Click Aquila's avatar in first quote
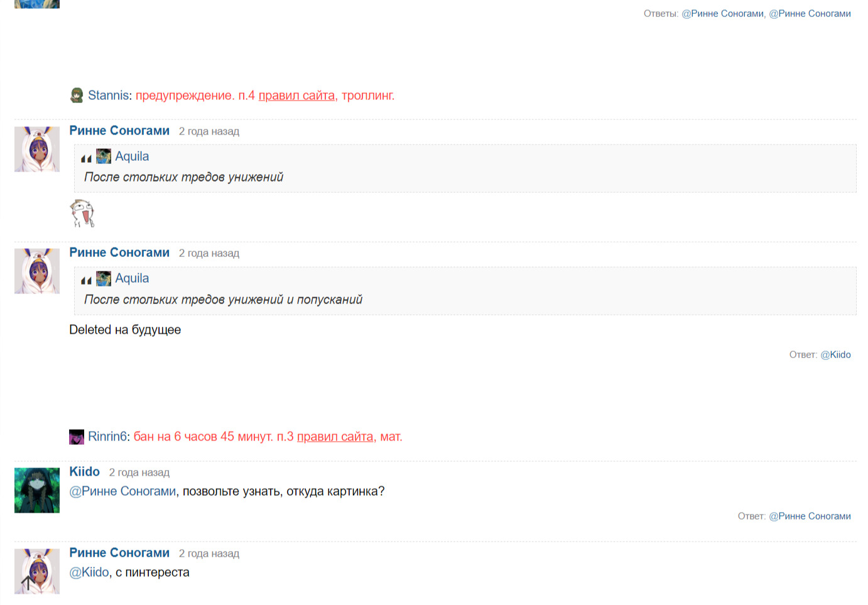 pyautogui.click(x=104, y=156)
